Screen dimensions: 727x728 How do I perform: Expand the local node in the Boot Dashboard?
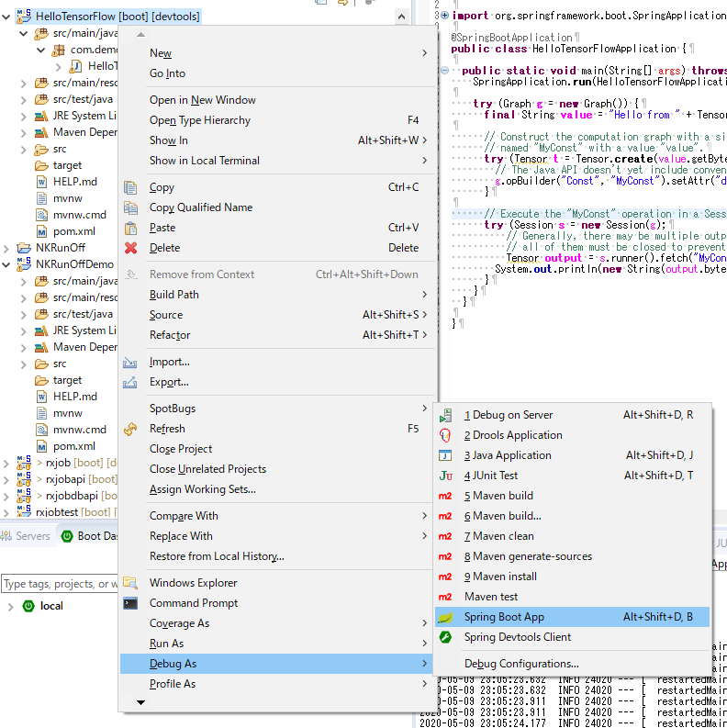coord(11,606)
